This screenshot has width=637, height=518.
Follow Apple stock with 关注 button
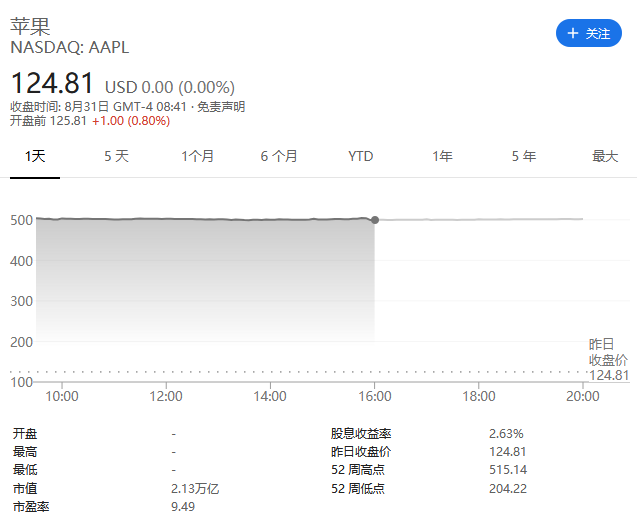589,33
